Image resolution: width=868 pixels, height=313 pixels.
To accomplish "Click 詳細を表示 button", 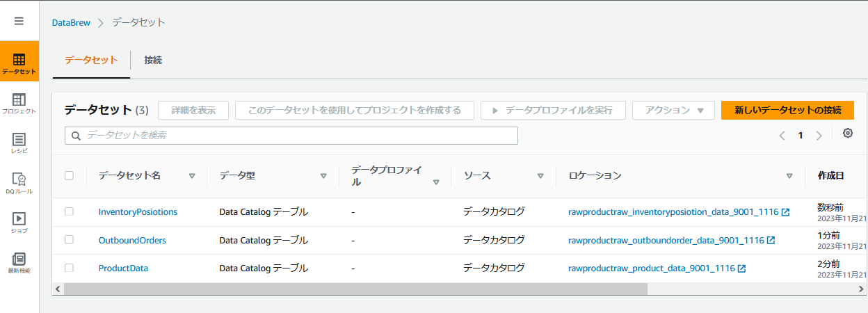I will click(x=193, y=110).
